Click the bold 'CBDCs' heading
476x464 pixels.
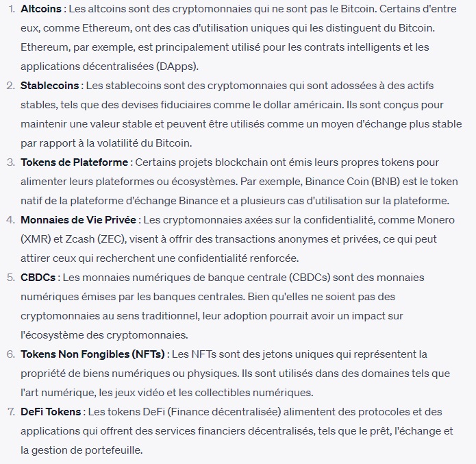(38, 278)
